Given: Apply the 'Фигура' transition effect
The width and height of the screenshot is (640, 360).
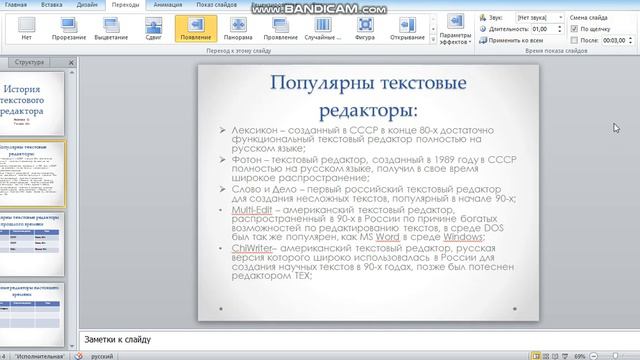Looking at the screenshot, I should click(365, 29).
